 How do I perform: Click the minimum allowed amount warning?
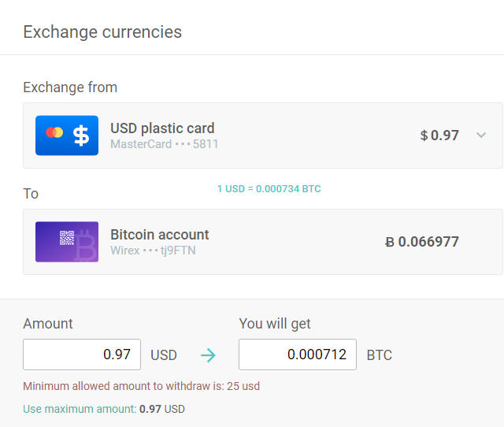coord(141,386)
